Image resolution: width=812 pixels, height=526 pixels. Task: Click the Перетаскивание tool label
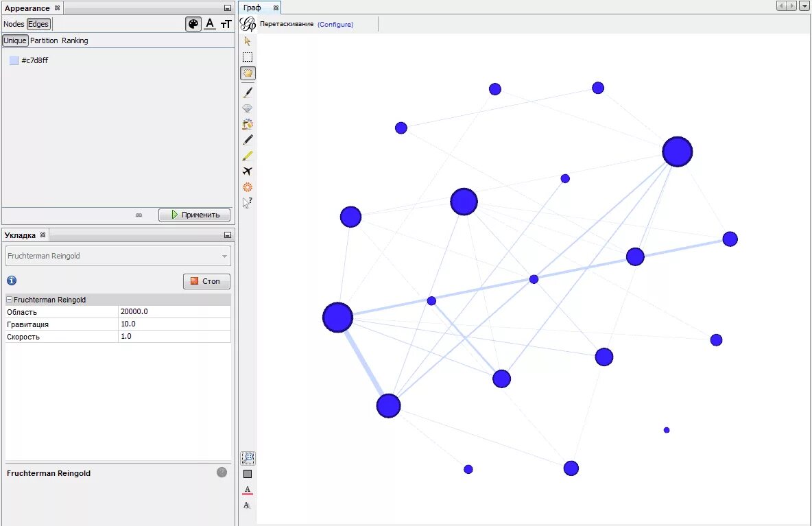pos(287,24)
